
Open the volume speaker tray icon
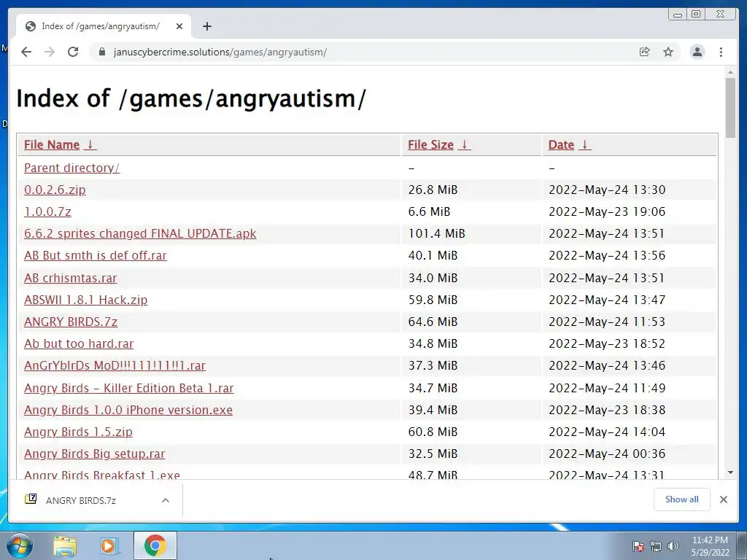673,546
